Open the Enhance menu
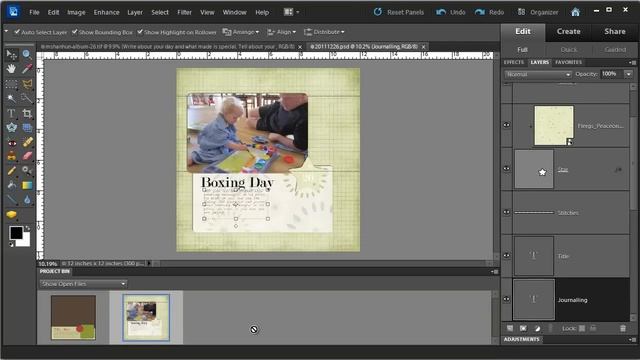The image size is (640, 360). [107, 12]
